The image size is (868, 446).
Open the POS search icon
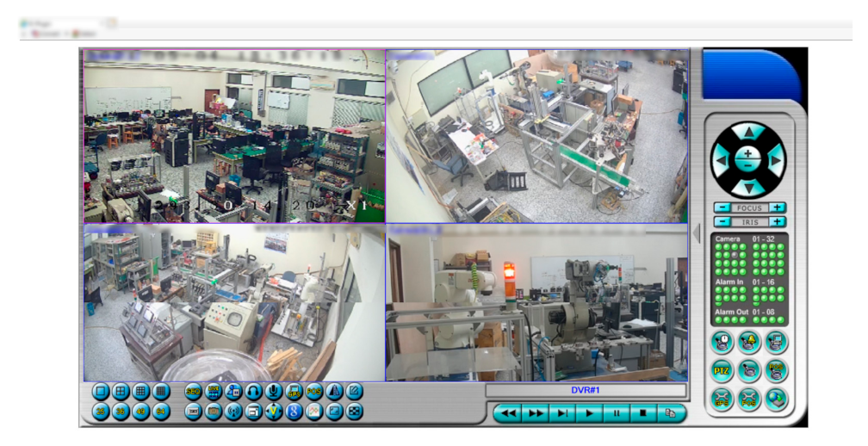coord(776,371)
